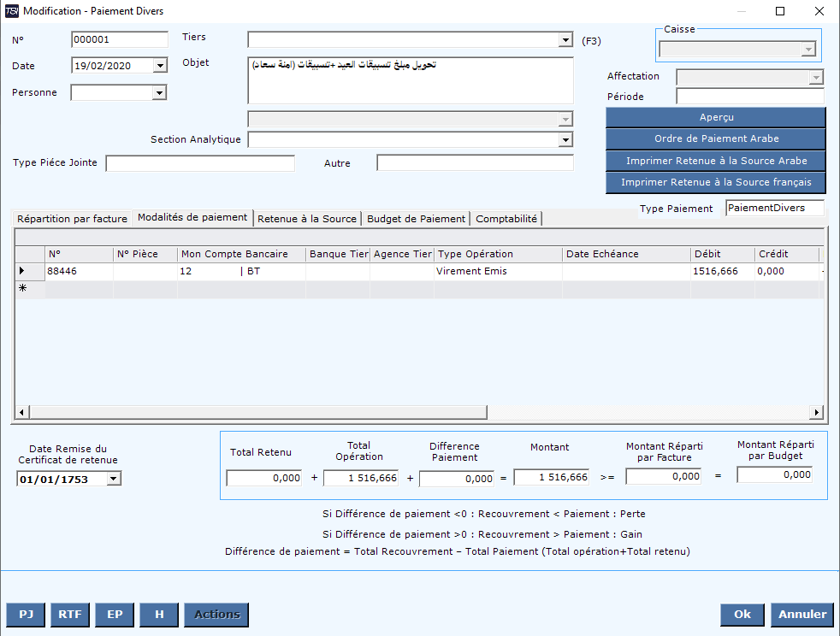The width and height of the screenshot is (840, 636).
Task: Click the PJ button at bottom left
Action: 26,614
